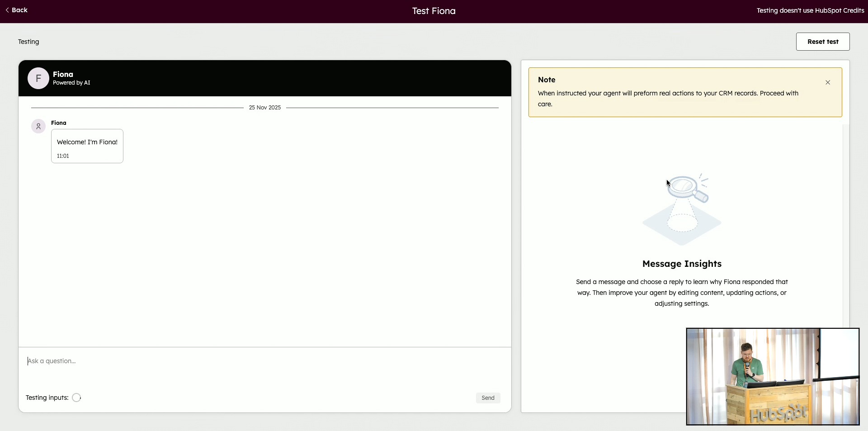
Task: Click the Powered by AI subtitle
Action: (x=71, y=83)
